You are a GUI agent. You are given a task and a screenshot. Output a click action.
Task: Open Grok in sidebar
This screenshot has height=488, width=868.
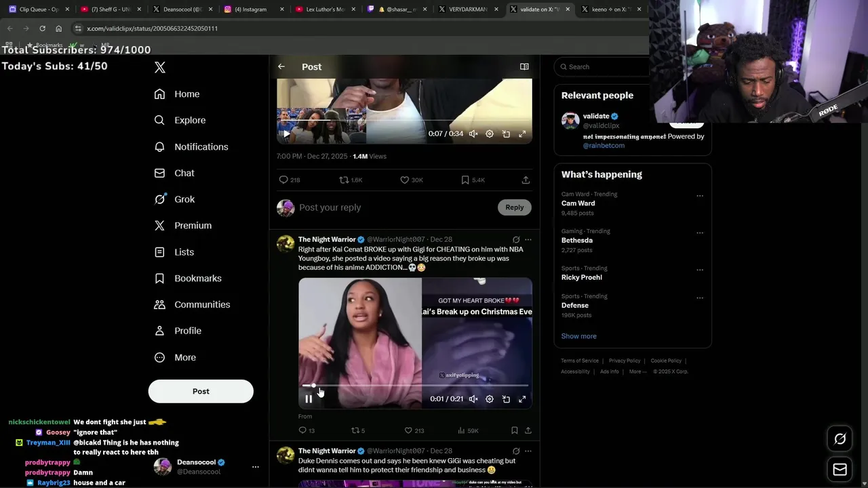pyautogui.click(x=174, y=199)
